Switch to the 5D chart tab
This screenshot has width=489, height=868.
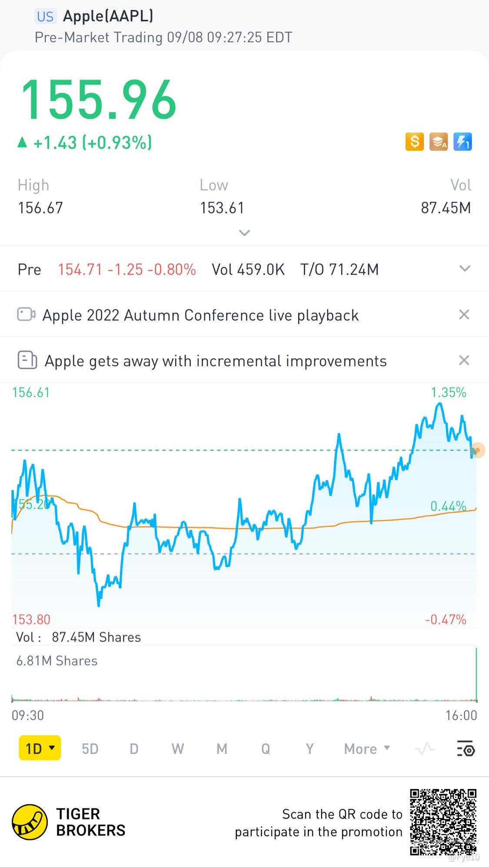click(90, 749)
